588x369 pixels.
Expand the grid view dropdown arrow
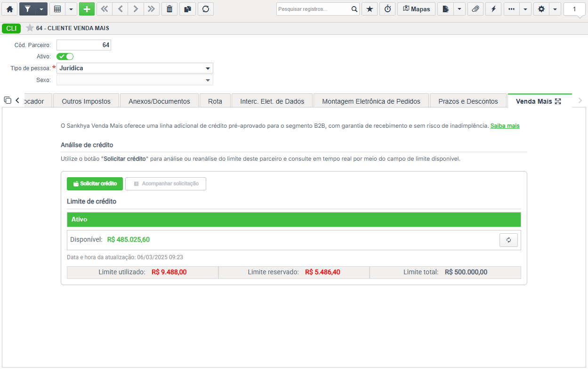click(71, 9)
